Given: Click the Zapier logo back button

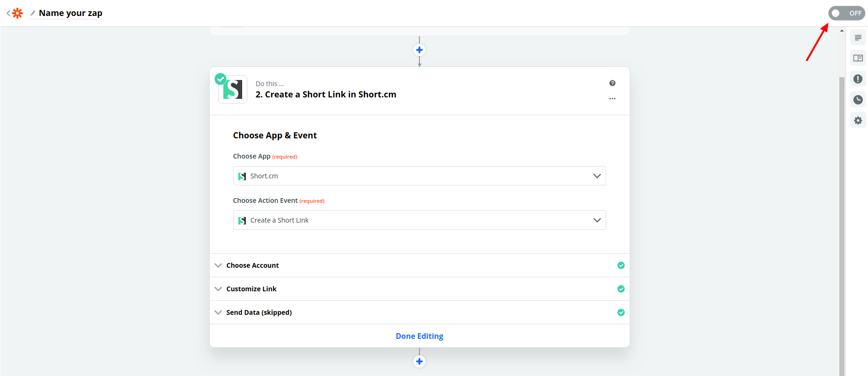Looking at the screenshot, I should click(15, 13).
